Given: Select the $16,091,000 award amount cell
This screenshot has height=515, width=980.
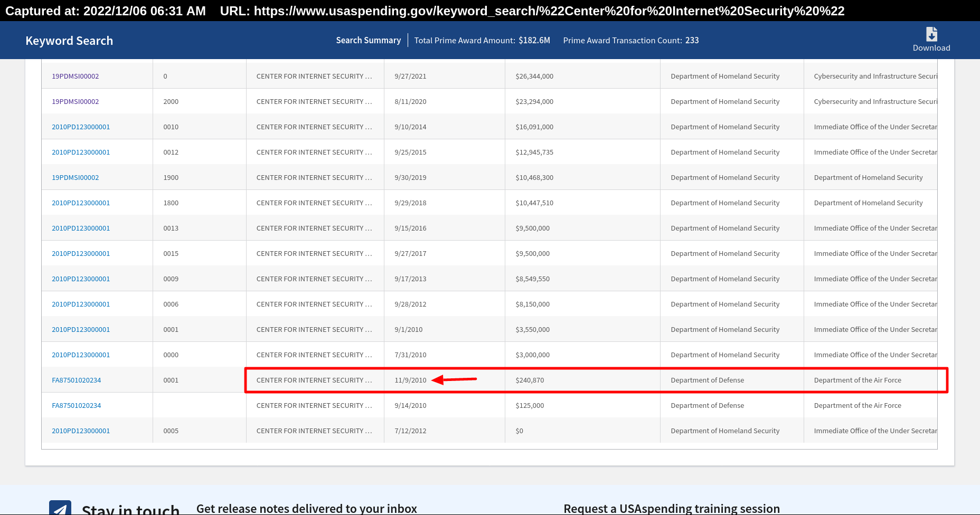Looking at the screenshot, I should [x=582, y=127].
